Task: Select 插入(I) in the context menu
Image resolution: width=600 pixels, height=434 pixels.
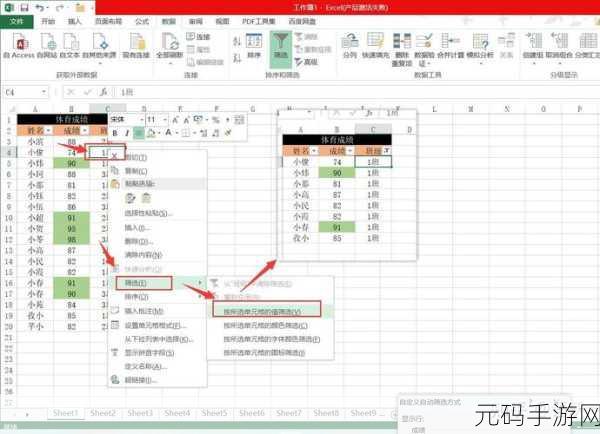Action: [x=137, y=228]
